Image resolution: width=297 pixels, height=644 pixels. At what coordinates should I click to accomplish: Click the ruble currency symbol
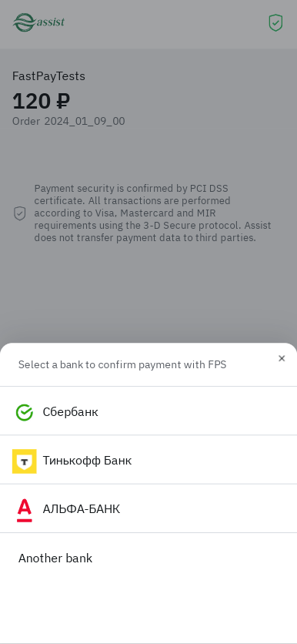(63, 102)
